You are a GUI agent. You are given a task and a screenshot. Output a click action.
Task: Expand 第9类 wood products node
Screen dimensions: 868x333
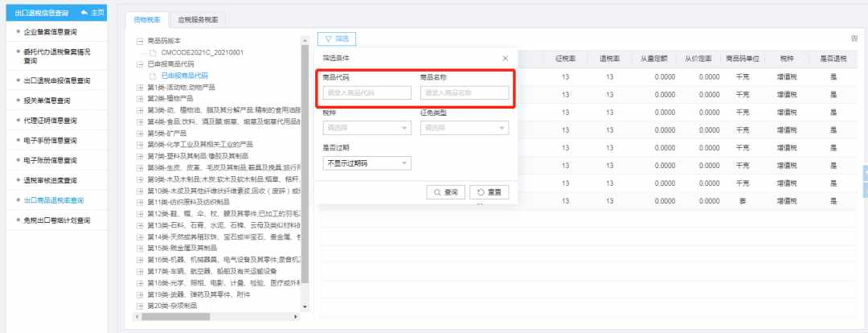pyautogui.click(x=140, y=179)
